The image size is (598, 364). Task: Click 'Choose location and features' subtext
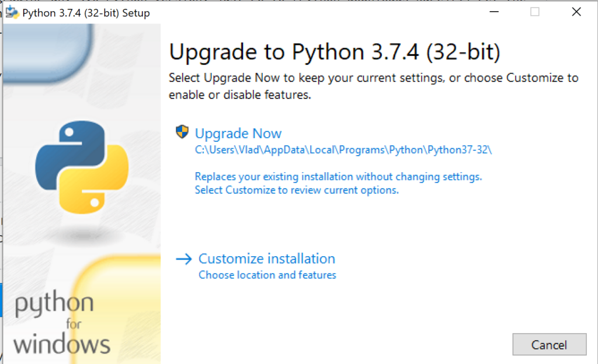click(267, 275)
